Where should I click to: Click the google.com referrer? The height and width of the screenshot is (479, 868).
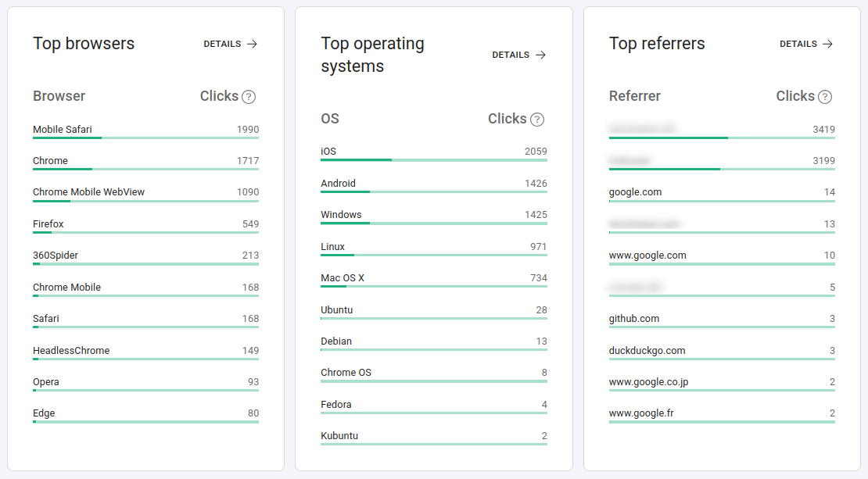coord(635,192)
